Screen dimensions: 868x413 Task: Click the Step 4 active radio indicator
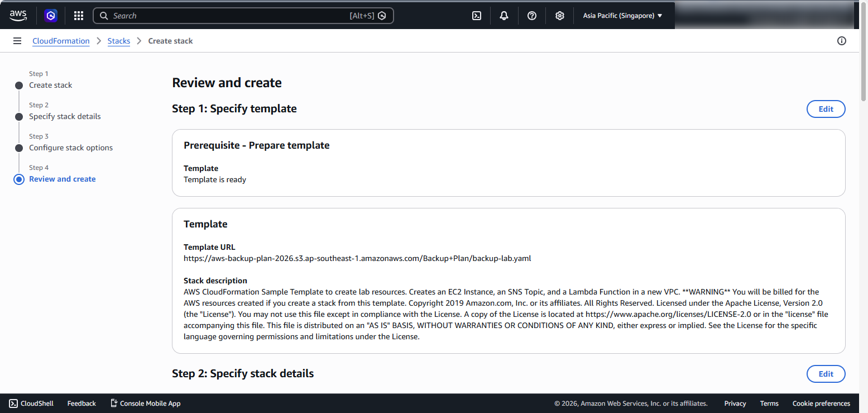tap(19, 179)
